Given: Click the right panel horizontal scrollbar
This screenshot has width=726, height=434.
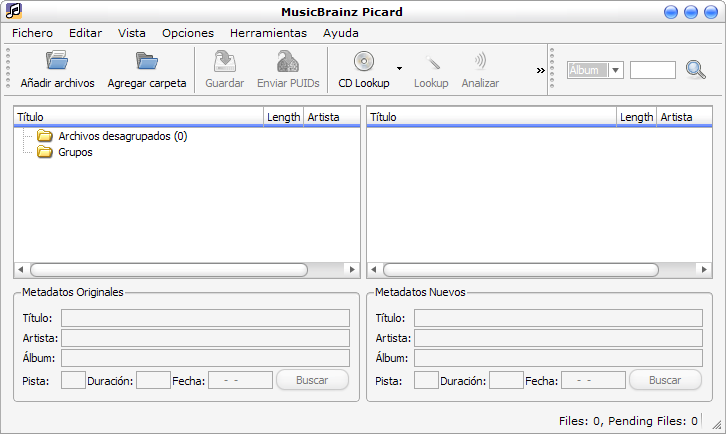Looking at the screenshot, I should click(520, 270).
